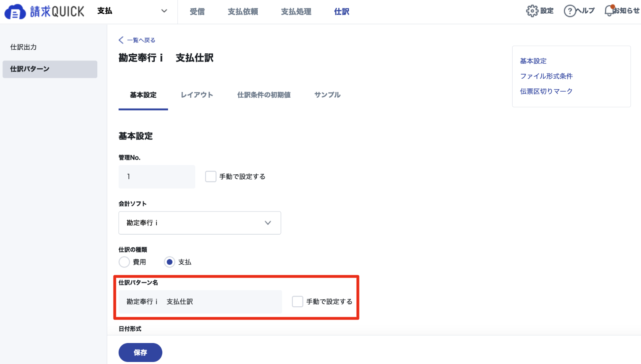
Task: Open settings via the gear icon
Action: (532, 11)
